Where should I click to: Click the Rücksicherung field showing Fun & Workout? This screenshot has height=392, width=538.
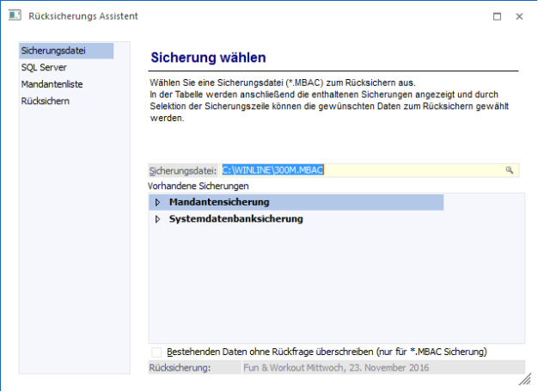tap(335, 368)
